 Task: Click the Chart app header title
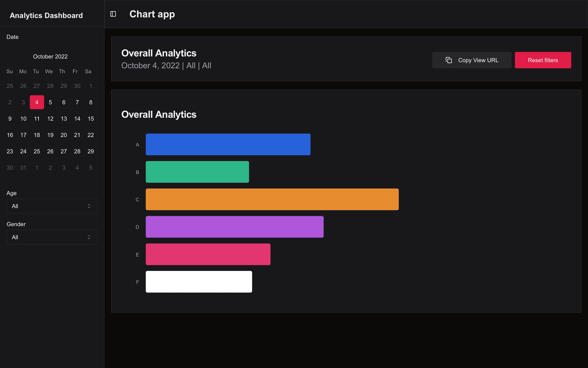pyautogui.click(x=152, y=14)
